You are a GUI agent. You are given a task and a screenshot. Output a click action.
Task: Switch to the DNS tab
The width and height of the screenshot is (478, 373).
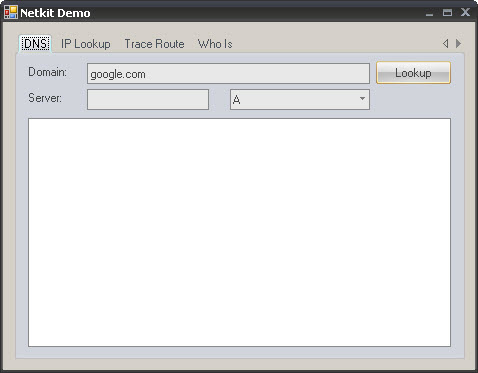[35, 44]
